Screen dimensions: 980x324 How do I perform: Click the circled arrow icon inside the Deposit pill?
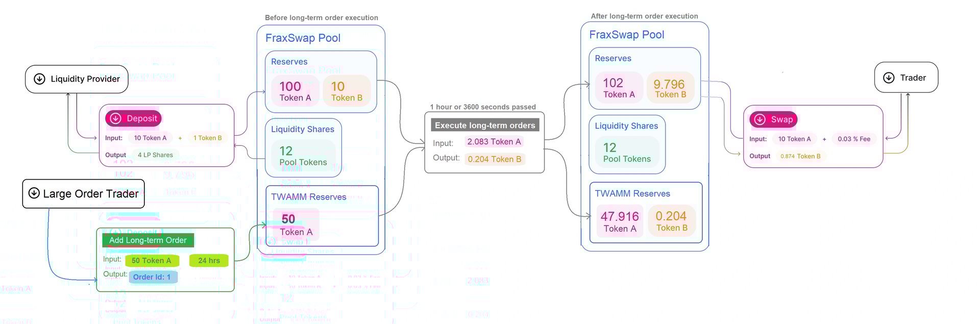coord(116,118)
